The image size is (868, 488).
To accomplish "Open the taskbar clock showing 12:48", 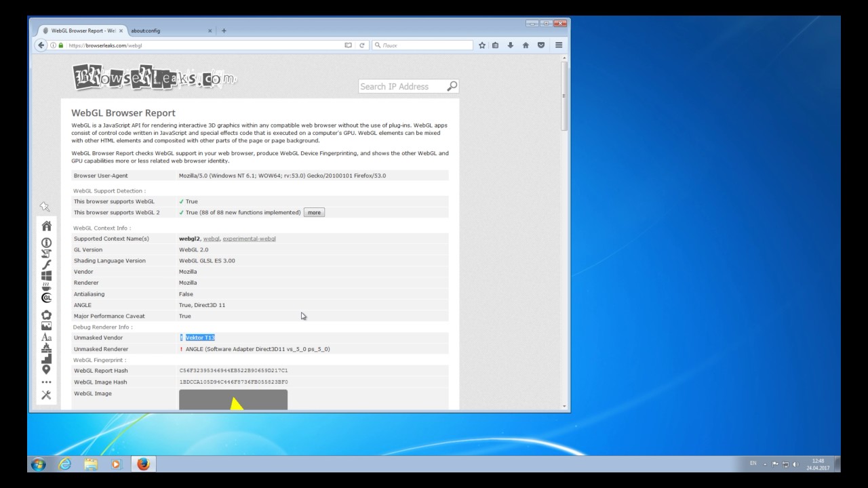I will coord(818,464).
